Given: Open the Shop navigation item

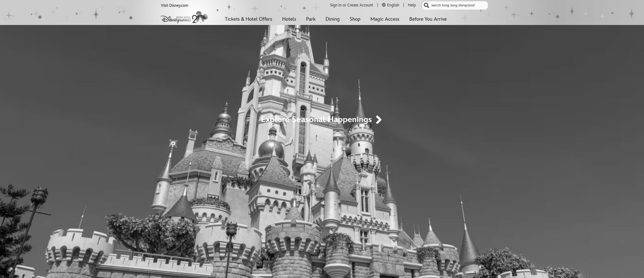Looking at the screenshot, I should (x=355, y=19).
